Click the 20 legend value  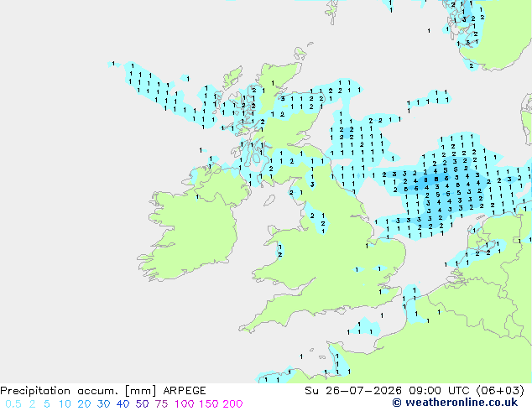pos(84,404)
